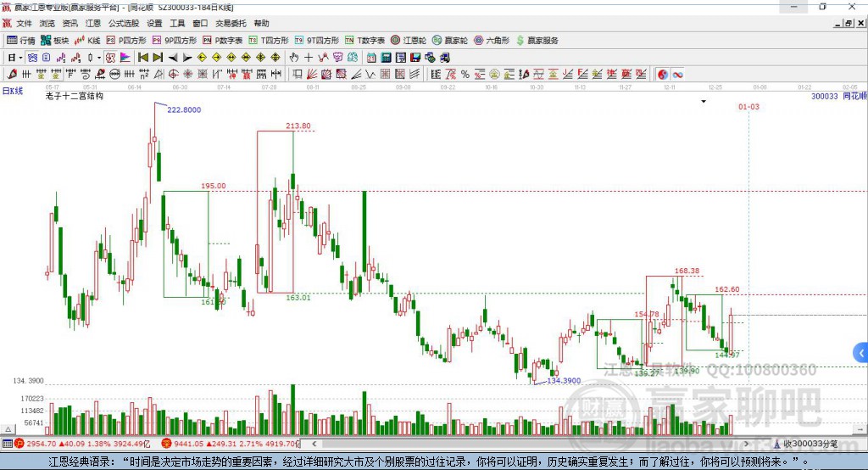Viewport: 868px width, 470px height.
Task: Open the 江恩轮 tool
Action: click(409, 41)
